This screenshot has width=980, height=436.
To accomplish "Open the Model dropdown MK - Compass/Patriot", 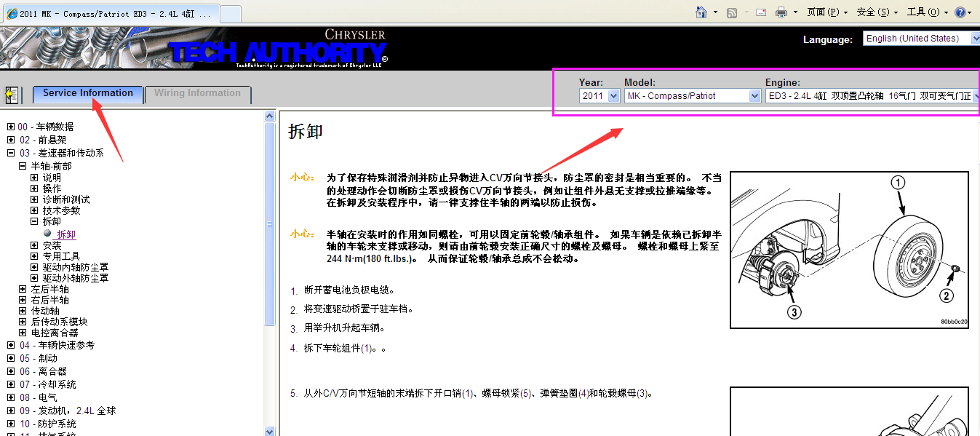I will point(693,95).
